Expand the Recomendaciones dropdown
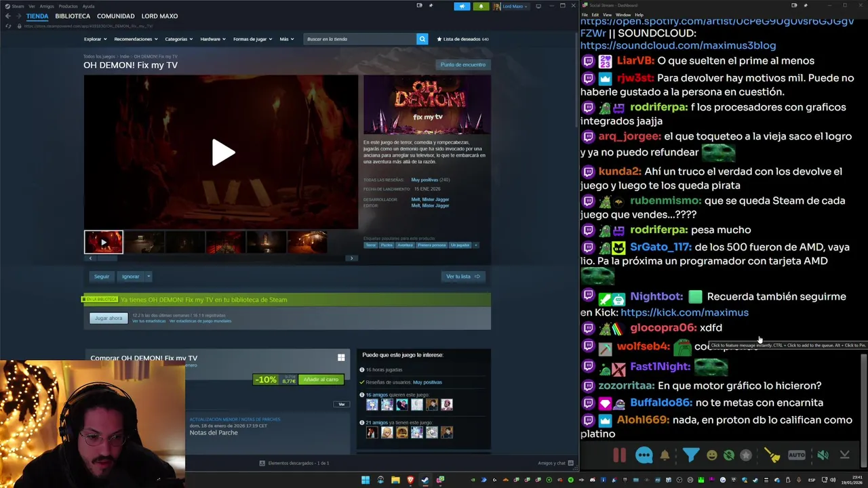Screen dimensions: 868x488 (136, 39)
